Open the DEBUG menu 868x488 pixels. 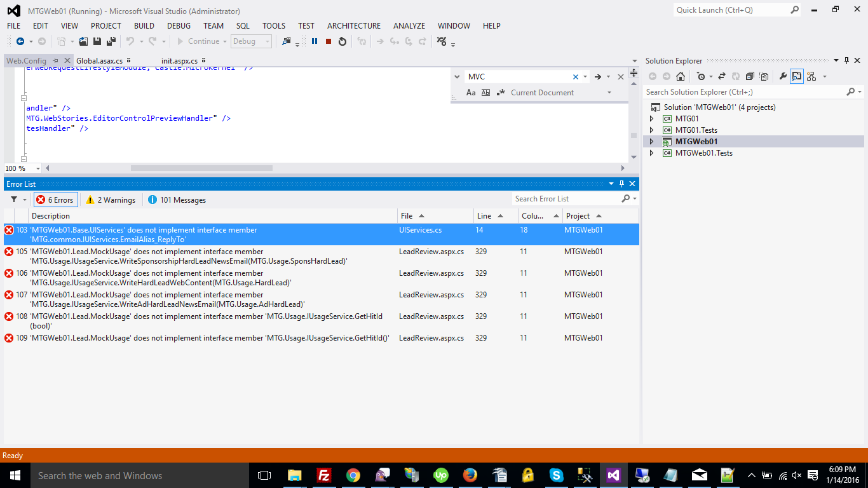pyautogui.click(x=179, y=26)
